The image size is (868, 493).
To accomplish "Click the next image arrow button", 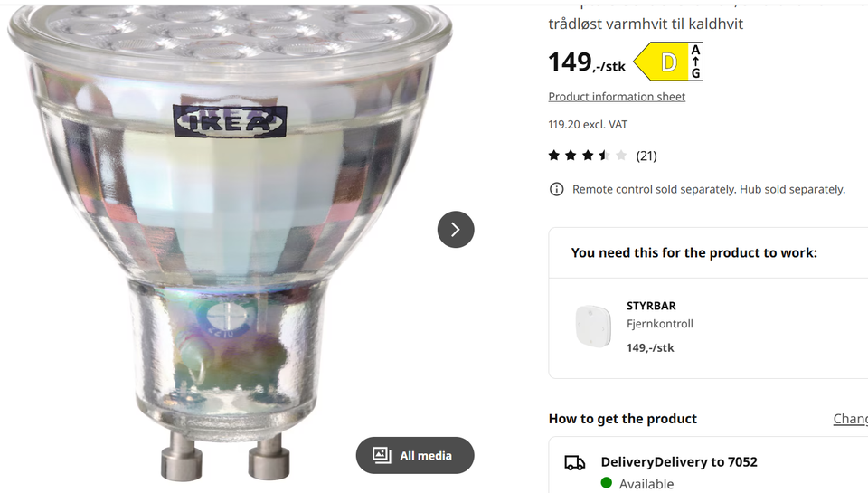I will point(456,230).
